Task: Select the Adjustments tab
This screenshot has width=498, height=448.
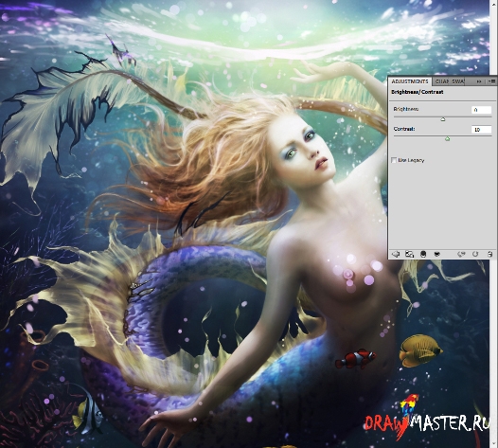Action: click(410, 81)
